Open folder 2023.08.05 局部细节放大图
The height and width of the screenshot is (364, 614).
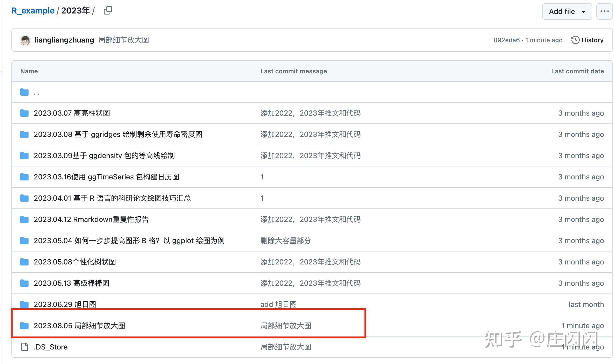(79, 326)
